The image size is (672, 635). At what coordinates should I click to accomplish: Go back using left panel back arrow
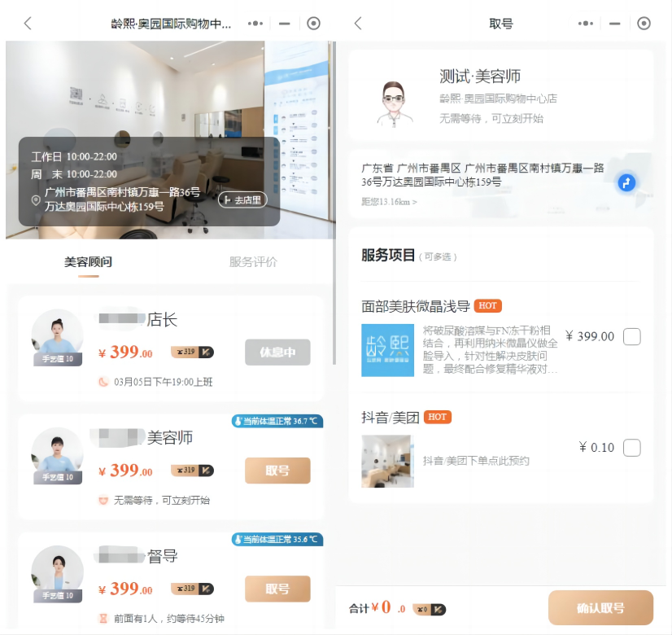[28, 24]
